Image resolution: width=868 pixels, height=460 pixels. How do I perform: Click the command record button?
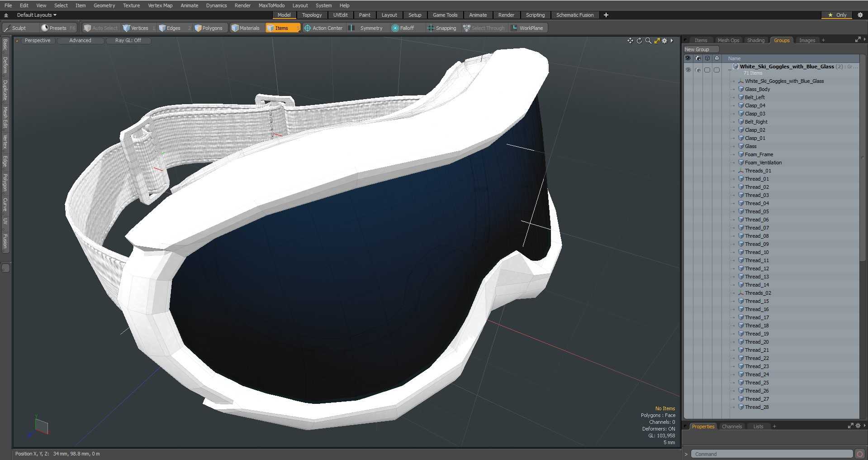(860, 454)
